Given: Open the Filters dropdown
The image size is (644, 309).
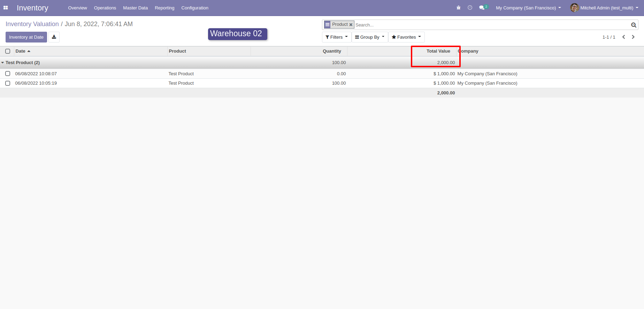Looking at the screenshot, I should point(337,37).
